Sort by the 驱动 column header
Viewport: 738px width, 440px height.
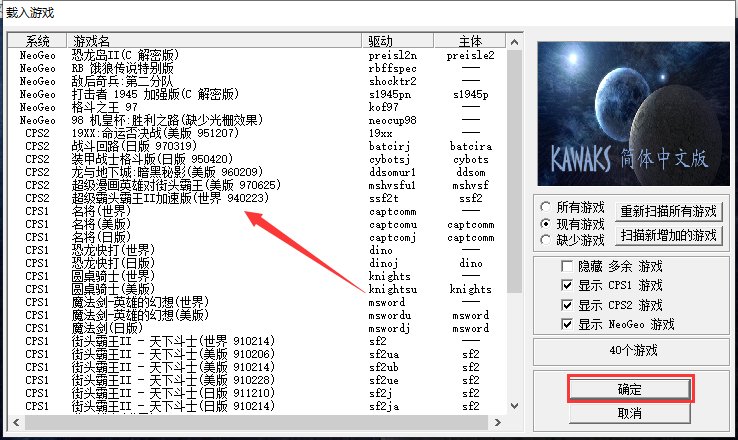[398, 41]
